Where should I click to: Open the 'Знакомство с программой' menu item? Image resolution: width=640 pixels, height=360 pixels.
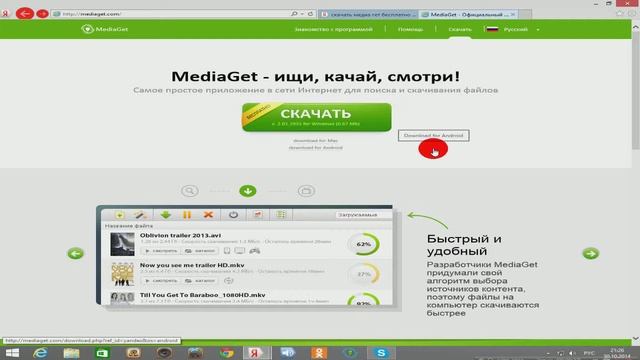(333, 29)
